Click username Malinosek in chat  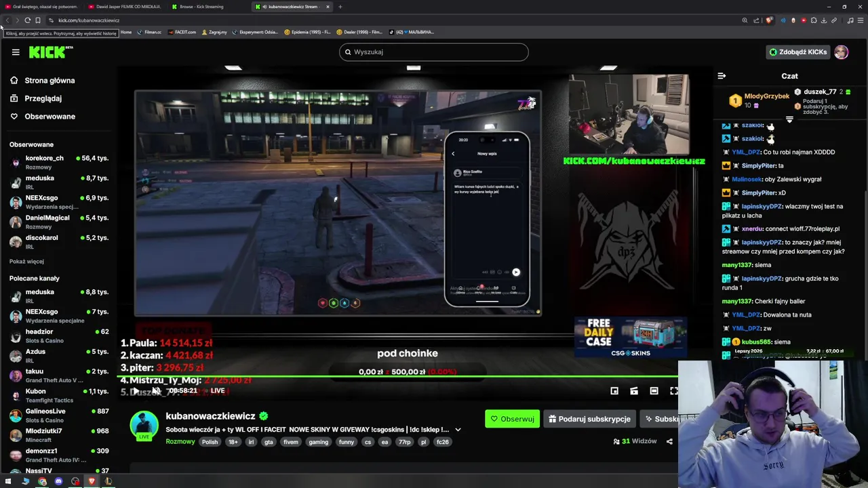(747, 180)
